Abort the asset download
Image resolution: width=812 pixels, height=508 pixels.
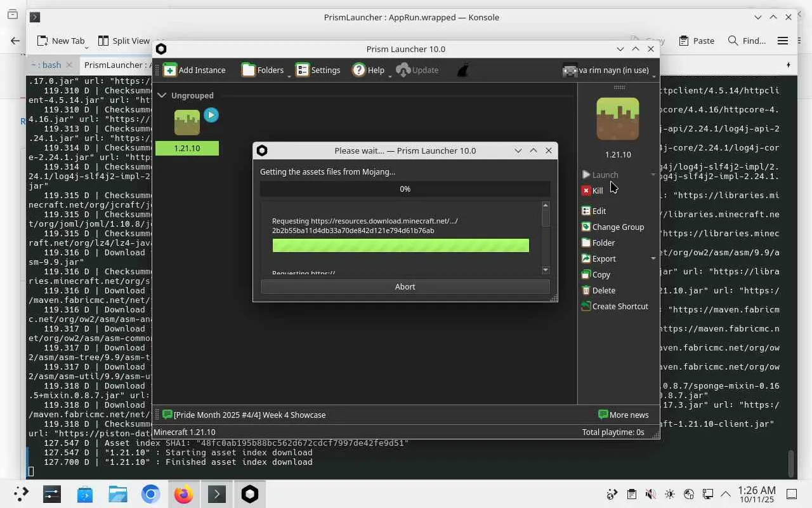405,286
